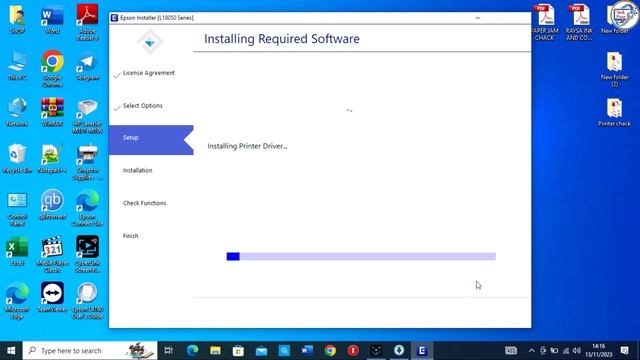Open This PC desktop icon
Viewport: 640px width, 360px height.
pos(17,66)
